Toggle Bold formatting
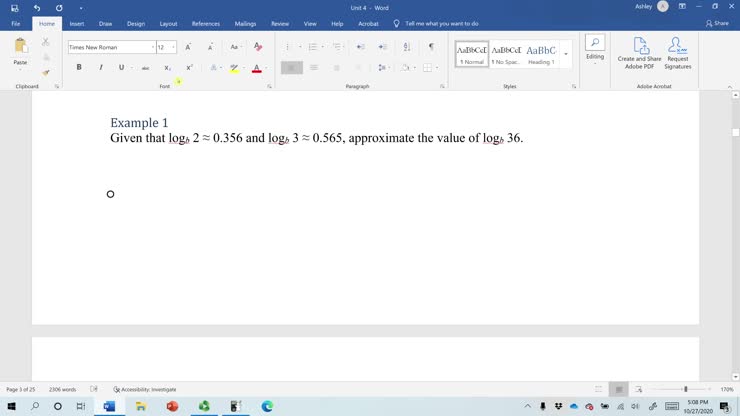This screenshot has width=740, height=416. point(79,68)
